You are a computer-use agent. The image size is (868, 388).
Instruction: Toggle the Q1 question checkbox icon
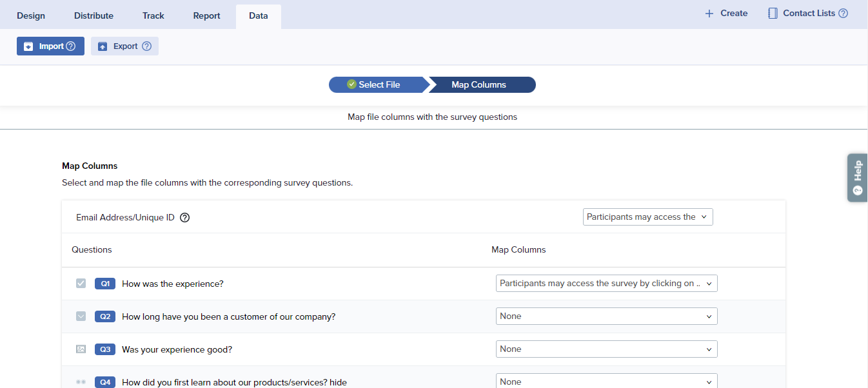pyautogui.click(x=81, y=284)
